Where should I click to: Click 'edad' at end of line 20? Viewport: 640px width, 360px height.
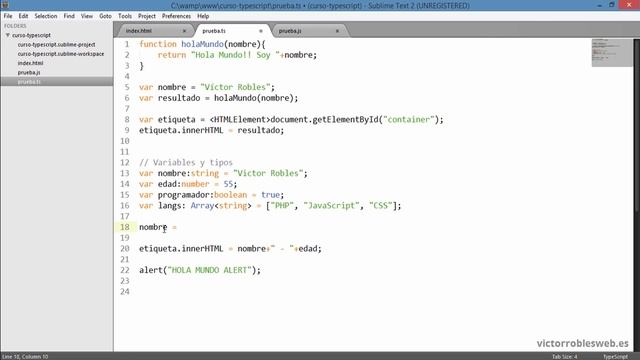point(308,249)
